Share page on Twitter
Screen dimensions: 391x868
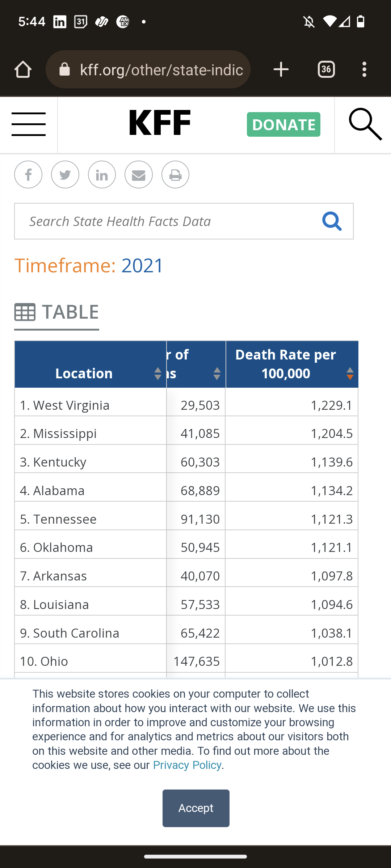point(65,175)
